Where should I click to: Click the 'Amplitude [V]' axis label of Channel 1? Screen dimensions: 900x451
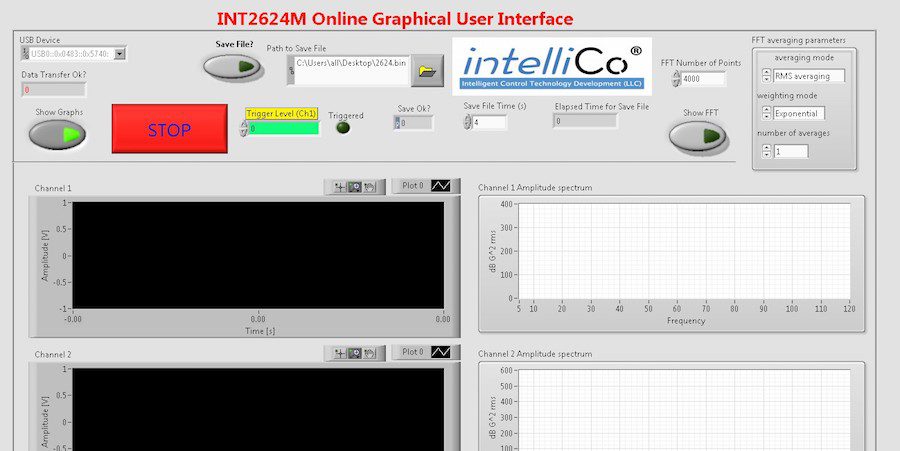(x=45, y=255)
